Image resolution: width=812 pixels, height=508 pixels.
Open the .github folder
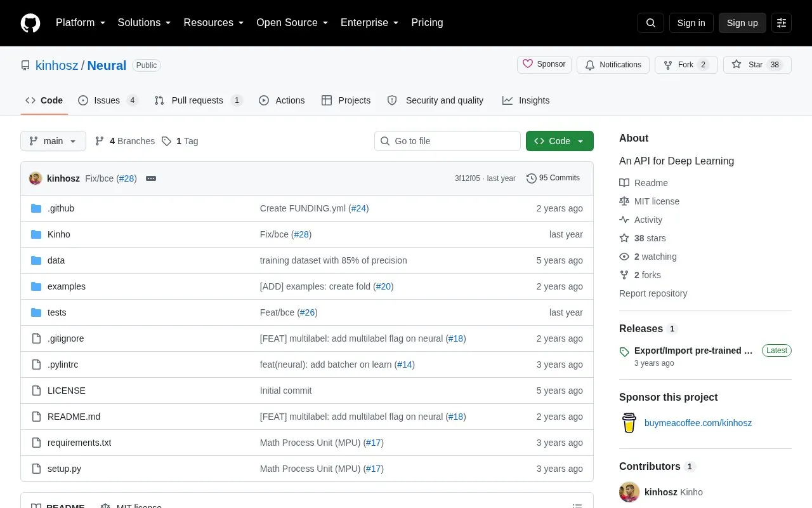click(61, 208)
